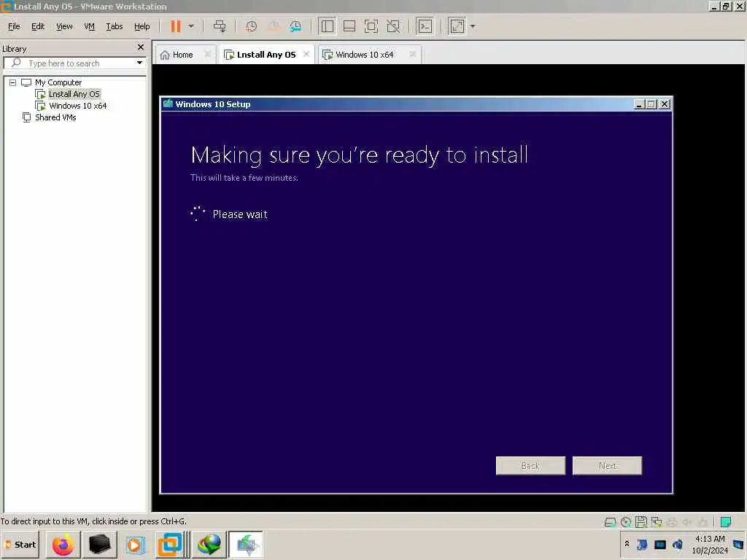Click the Back button in Windows Setup
The image size is (747, 560).
click(x=530, y=466)
